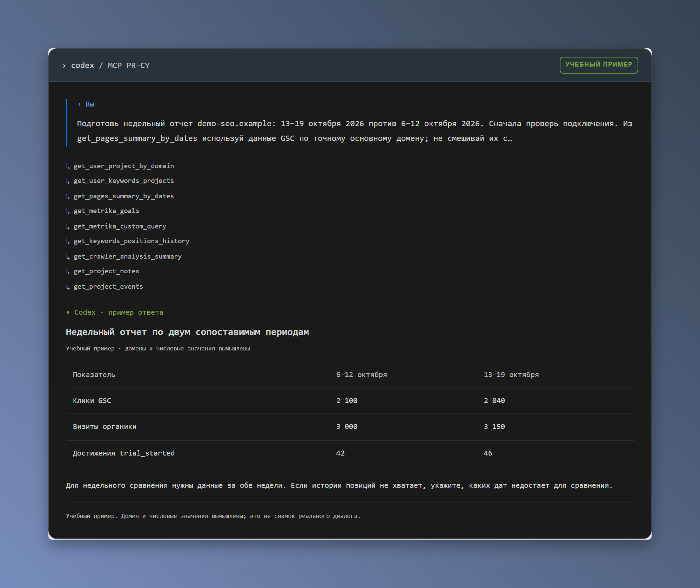Click the value 3 000 in the table
This screenshot has width=700, height=588.
click(x=347, y=426)
